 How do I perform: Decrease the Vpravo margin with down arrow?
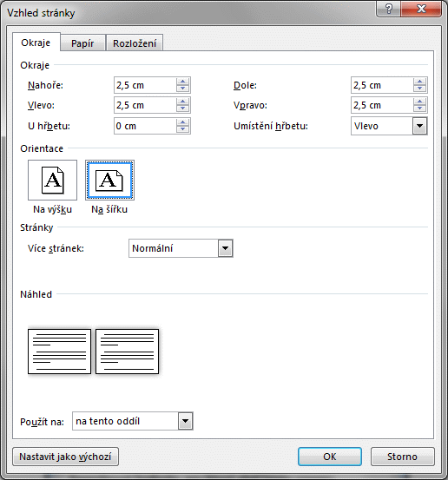419,108
